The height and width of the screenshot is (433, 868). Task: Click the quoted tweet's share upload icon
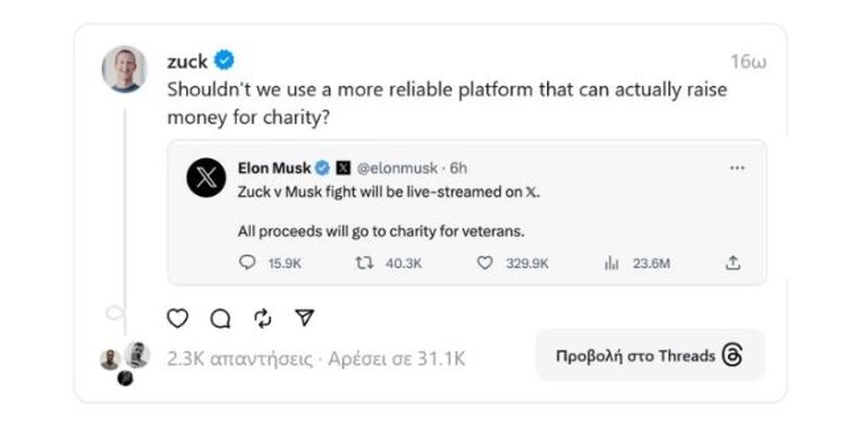coord(733,262)
